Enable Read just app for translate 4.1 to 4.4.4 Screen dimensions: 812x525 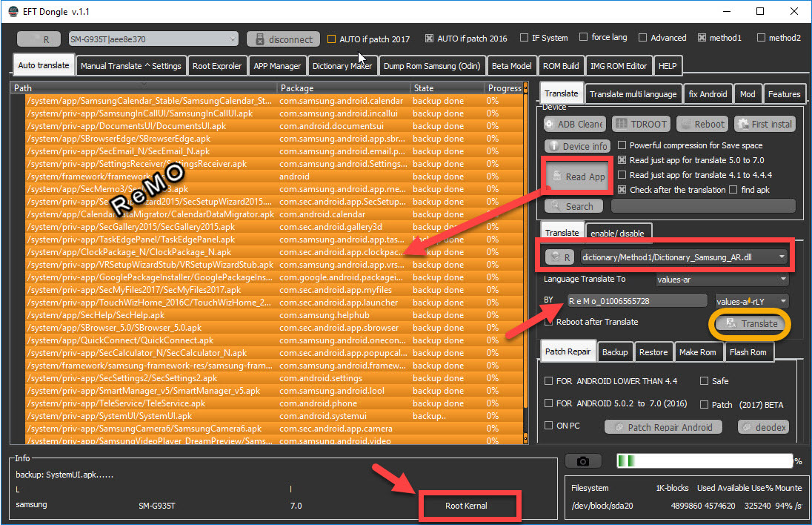point(622,175)
